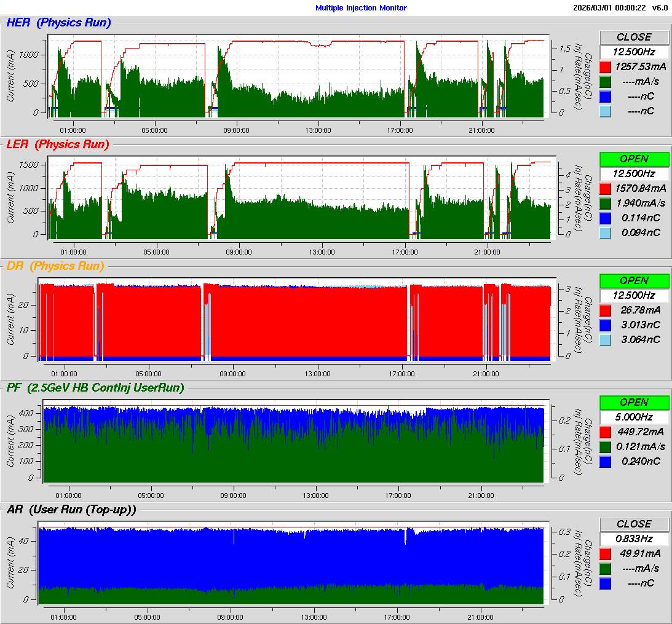Image resolution: width=672 pixels, height=624 pixels.
Task: Click the DR current value 26.78mA
Action: pyautogui.click(x=641, y=310)
